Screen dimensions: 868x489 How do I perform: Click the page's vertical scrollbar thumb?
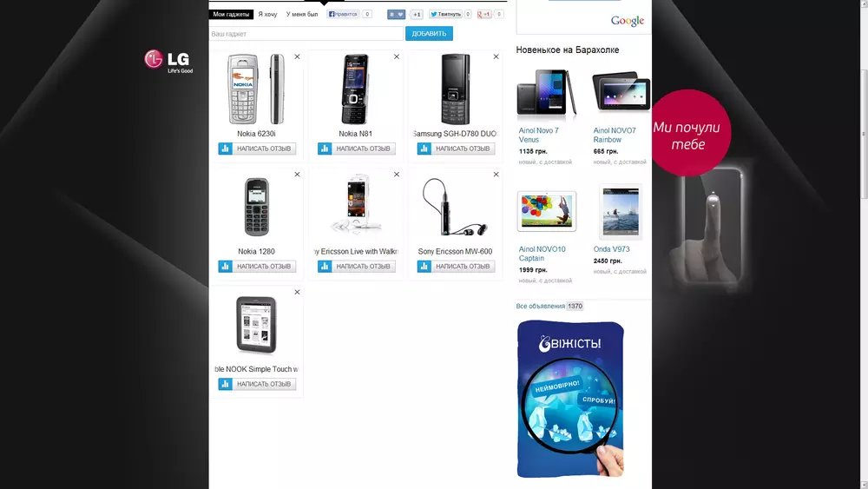864,133
